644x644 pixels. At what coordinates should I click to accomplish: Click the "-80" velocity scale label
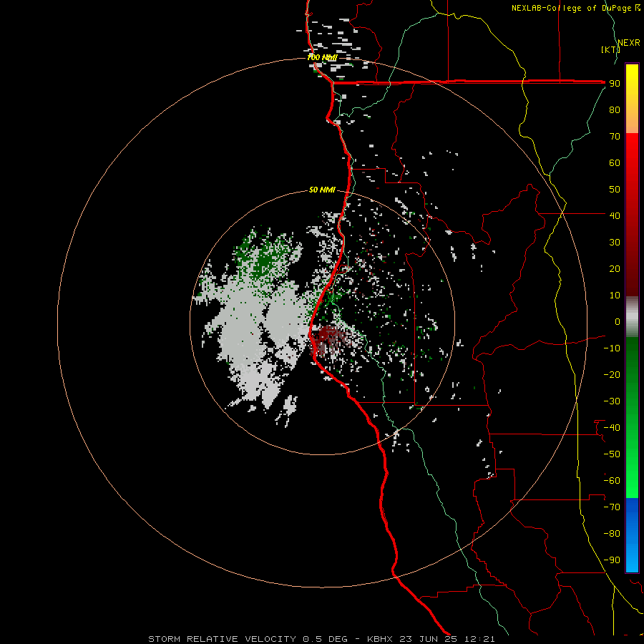click(x=612, y=534)
